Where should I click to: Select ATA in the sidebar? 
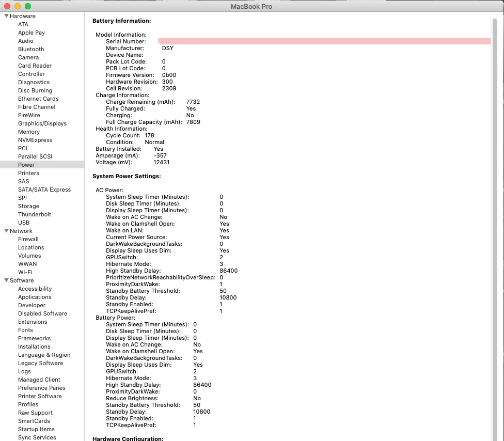(23, 24)
